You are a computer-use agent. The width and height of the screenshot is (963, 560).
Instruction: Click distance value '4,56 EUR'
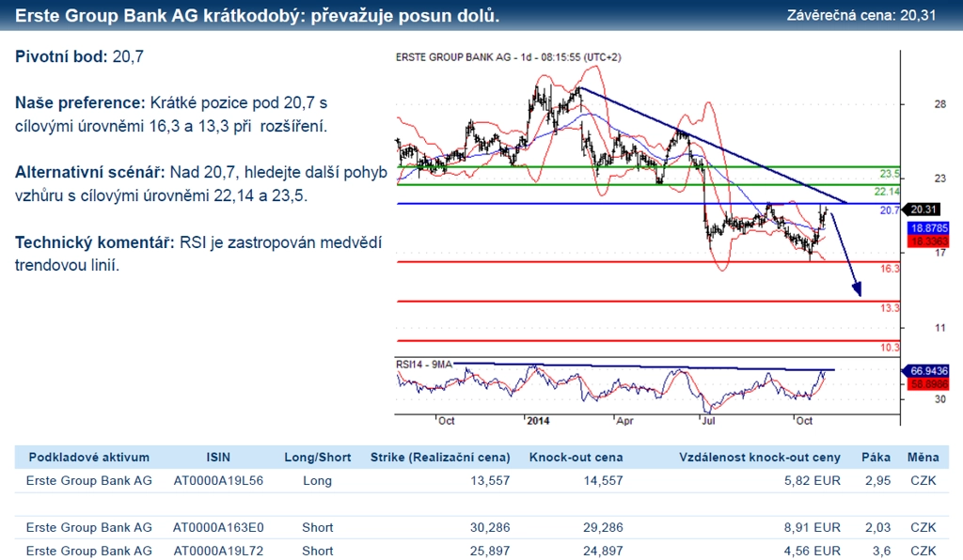pyautogui.click(x=812, y=551)
